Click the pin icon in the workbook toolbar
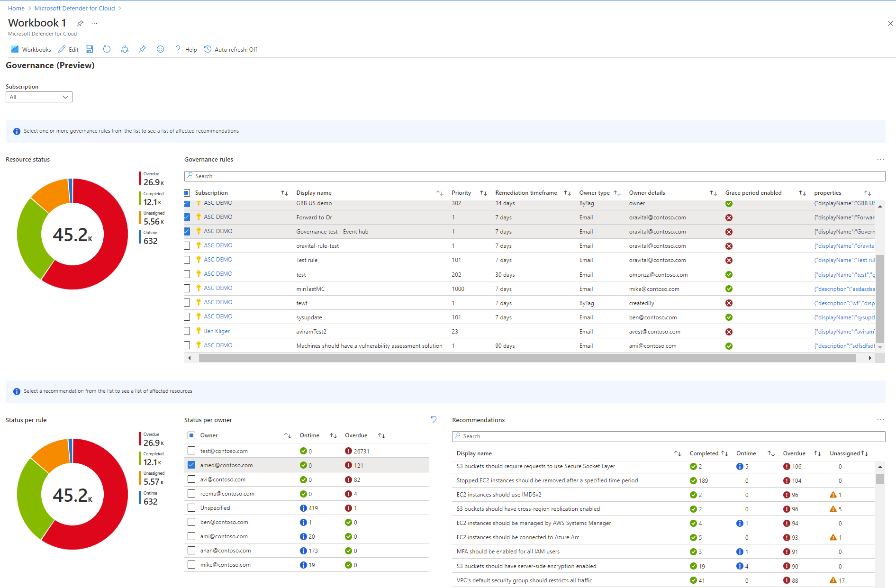The image size is (896, 588). click(x=142, y=49)
